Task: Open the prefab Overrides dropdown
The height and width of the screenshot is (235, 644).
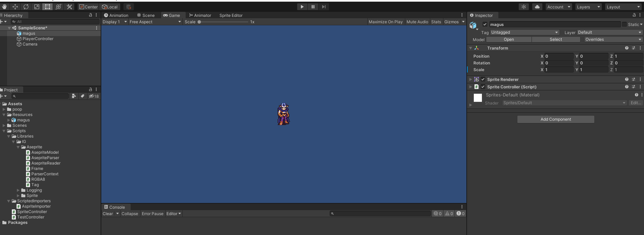Action: [613, 39]
